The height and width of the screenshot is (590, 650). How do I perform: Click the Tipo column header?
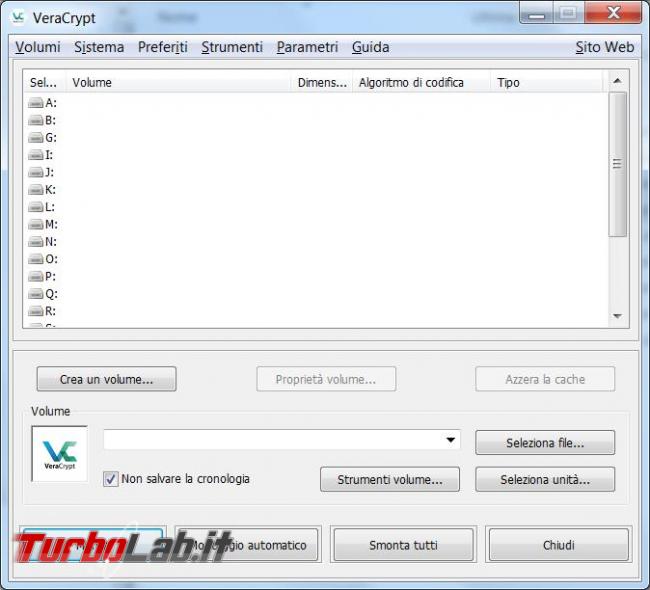[547, 83]
